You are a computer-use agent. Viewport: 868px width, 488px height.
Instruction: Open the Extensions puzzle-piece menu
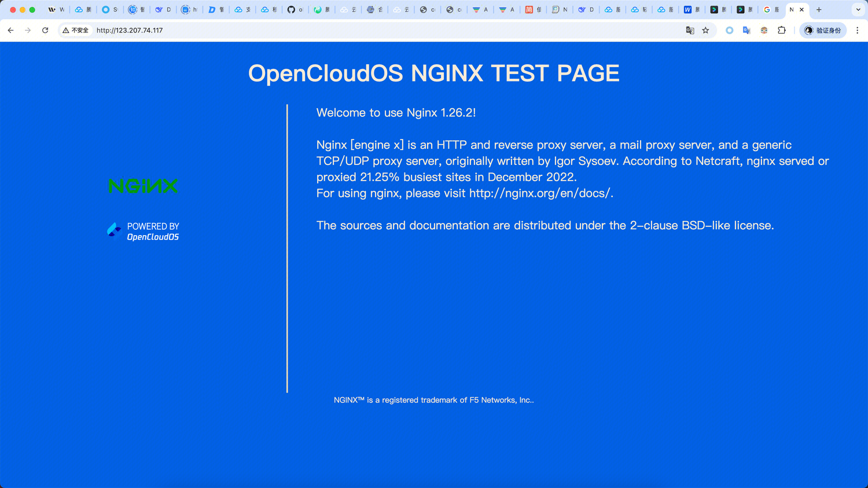coord(782,30)
